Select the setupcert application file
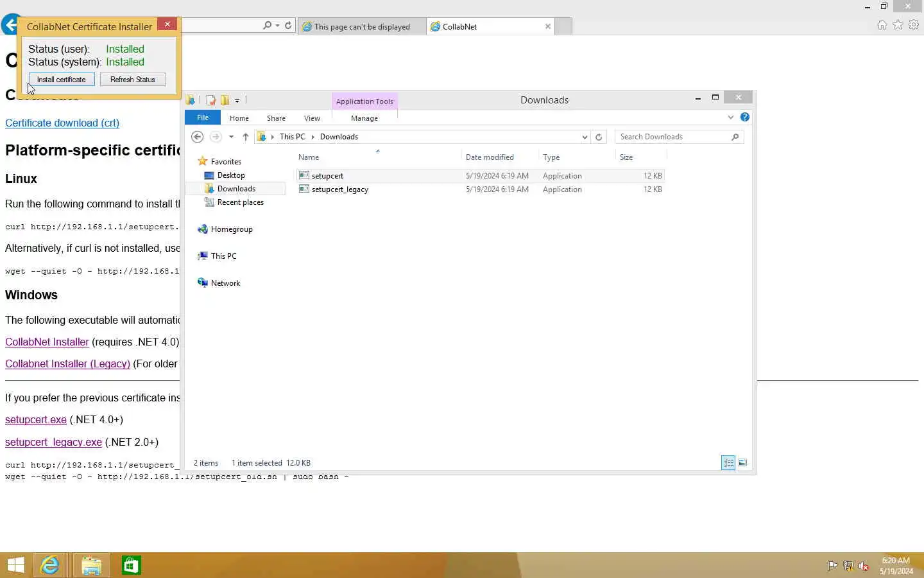This screenshot has width=924, height=578. point(481,176)
